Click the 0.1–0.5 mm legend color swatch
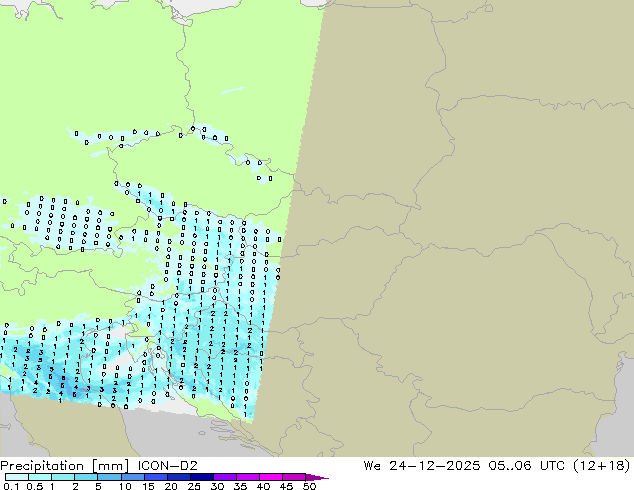 (17, 477)
